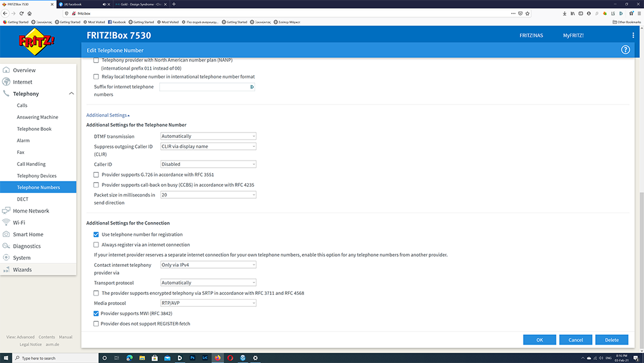
Task: Open the Firefox extensions gift icon
Action: pyautogui.click(x=631, y=13)
